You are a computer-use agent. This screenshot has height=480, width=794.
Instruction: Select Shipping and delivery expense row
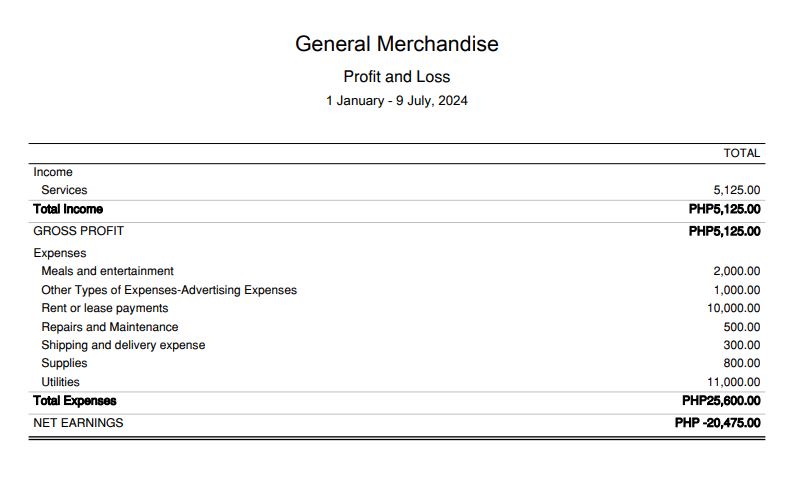[123, 345]
